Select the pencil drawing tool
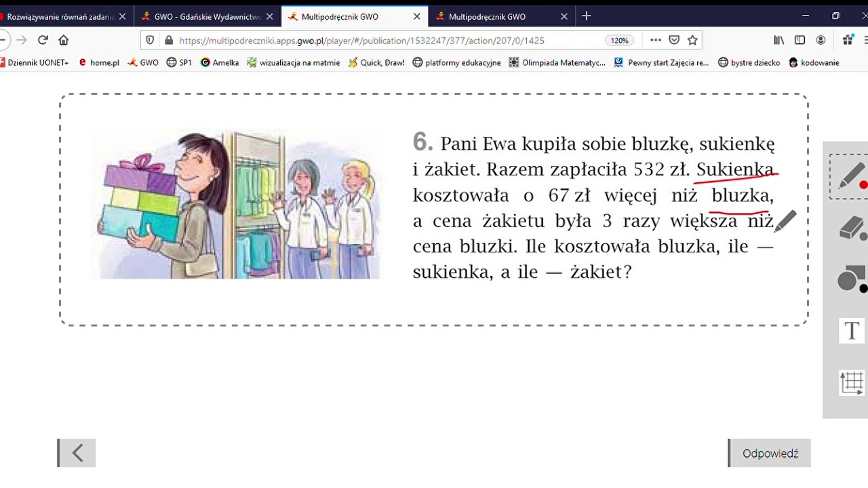This screenshot has height=488, width=868. 852,177
